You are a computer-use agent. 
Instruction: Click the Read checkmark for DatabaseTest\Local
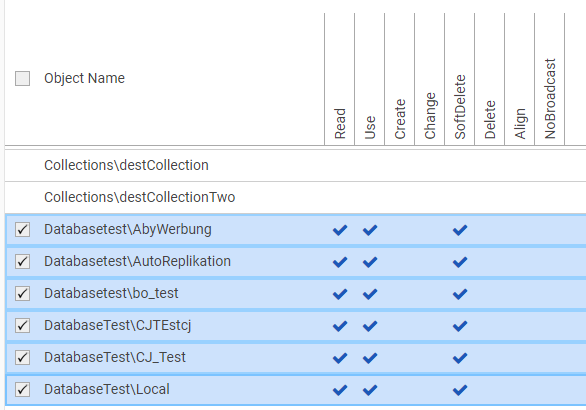point(340,390)
